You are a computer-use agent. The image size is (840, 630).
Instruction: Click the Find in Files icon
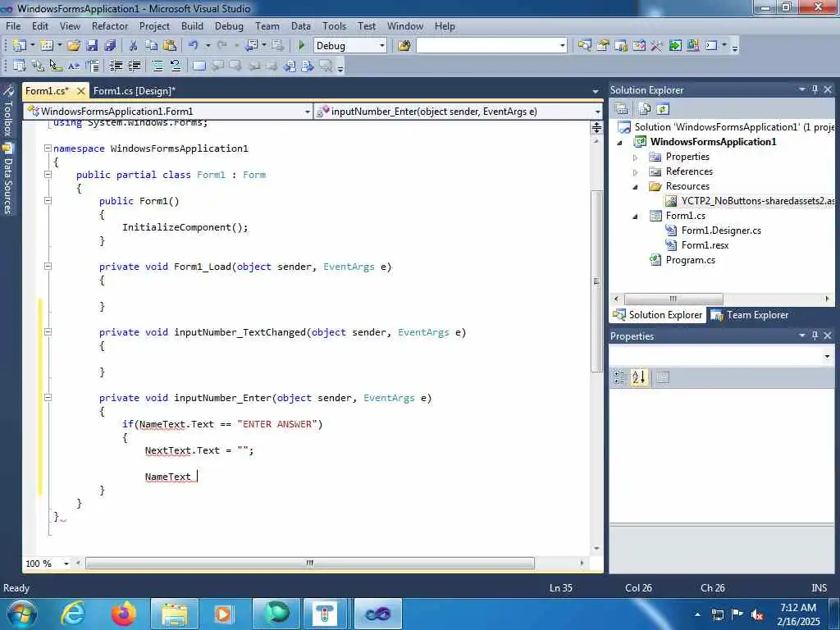pos(404,46)
